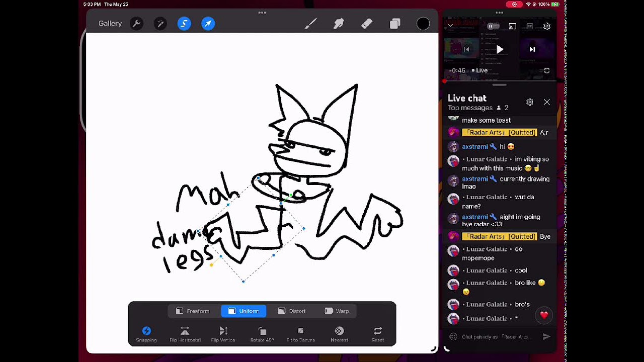The height and width of the screenshot is (362, 644).
Task: Tap the Transform arrow tool
Action: click(208, 24)
